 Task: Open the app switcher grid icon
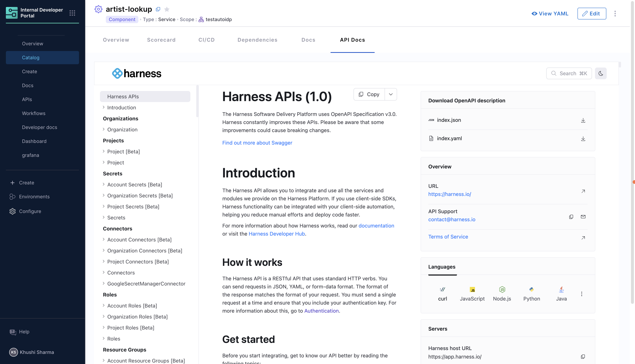(x=72, y=13)
